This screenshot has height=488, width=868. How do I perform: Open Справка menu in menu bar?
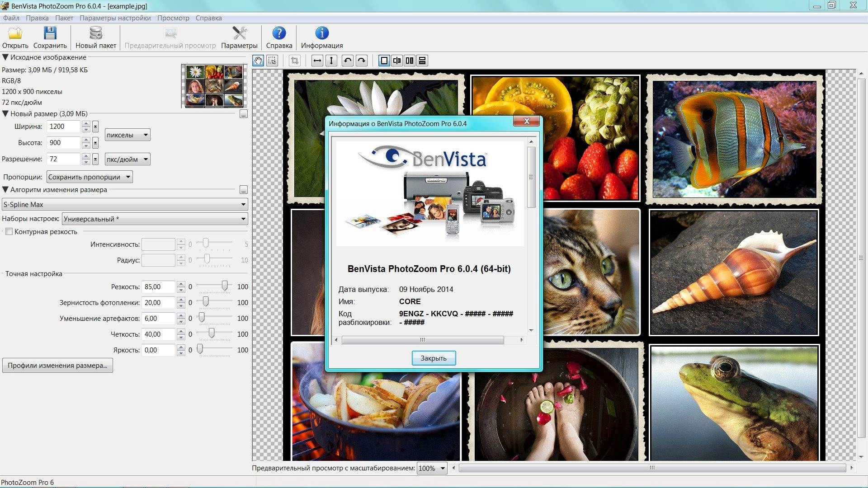(209, 18)
